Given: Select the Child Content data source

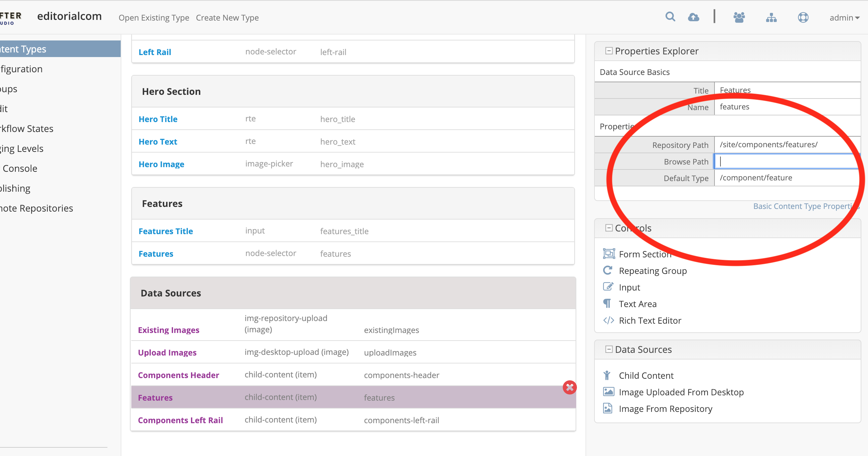Looking at the screenshot, I should point(646,375).
